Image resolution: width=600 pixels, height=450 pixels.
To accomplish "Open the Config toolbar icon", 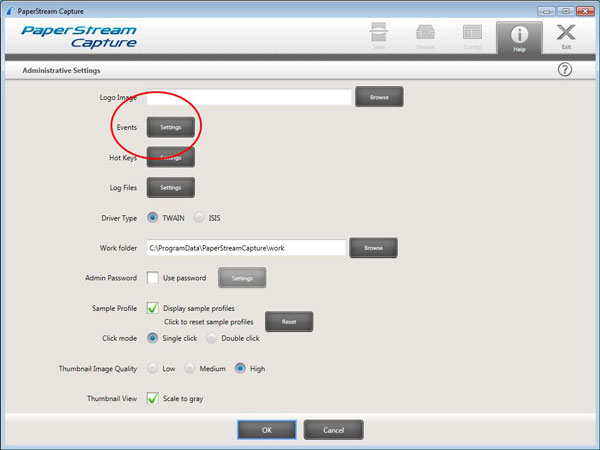I will tap(472, 36).
